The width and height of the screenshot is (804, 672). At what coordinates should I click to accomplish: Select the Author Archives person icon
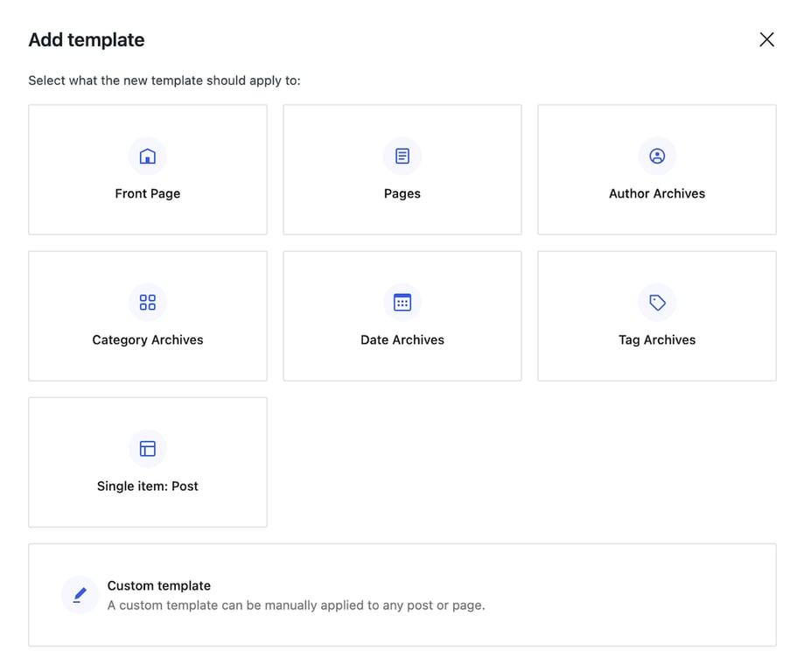tap(656, 156)
